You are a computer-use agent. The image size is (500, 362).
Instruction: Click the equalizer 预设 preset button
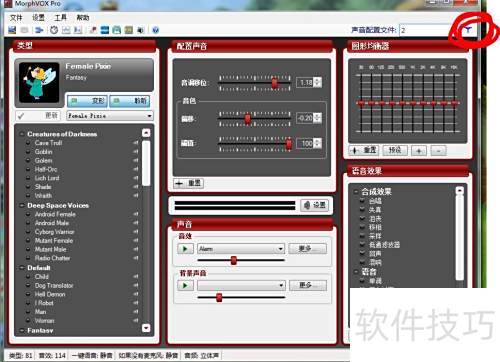pos(395,150)
